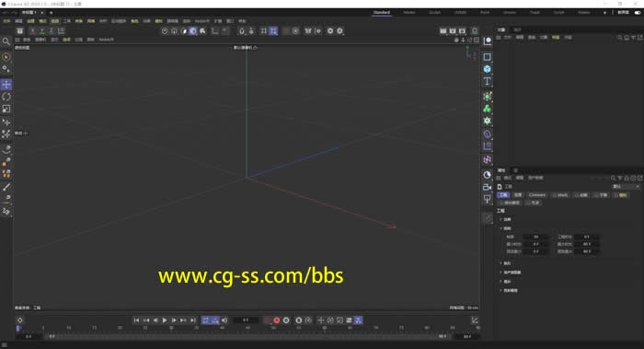This screenshot has height=349, width=644.
Task: Toggle the Xrefs tab checkbox in attributes
Action: tap(555, 195)
